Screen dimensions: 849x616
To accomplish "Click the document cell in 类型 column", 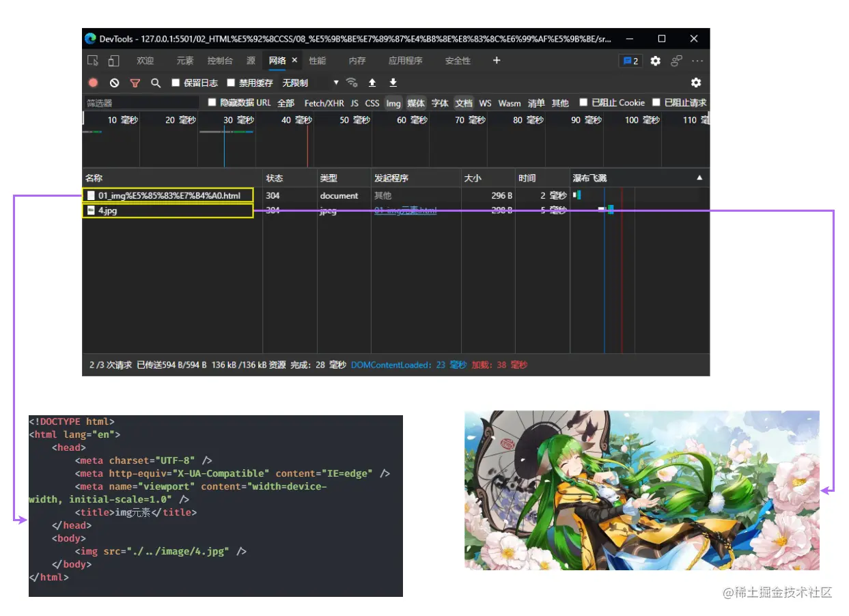I will click(x=339, y=196).
